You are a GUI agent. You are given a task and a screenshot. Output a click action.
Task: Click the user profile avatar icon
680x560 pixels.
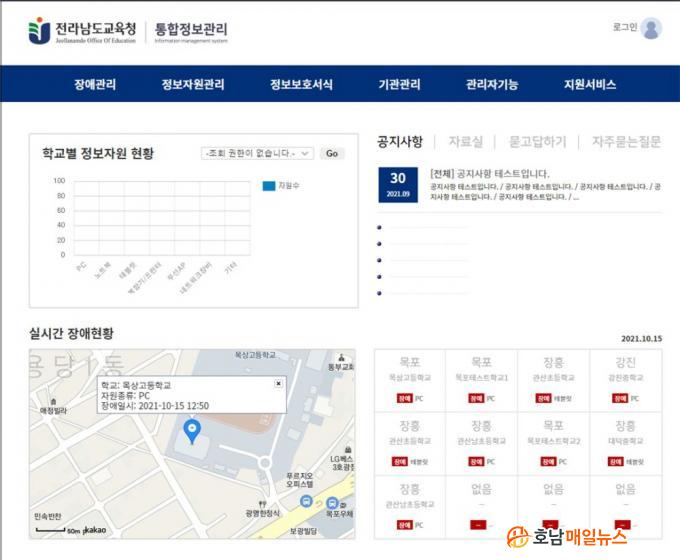[651, 28]
